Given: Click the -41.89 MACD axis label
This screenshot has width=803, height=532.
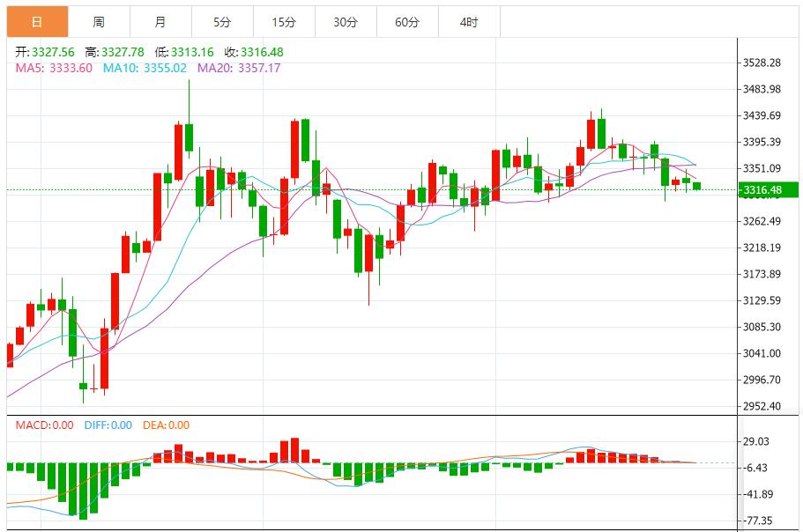Looking at the screenshot, I should click(x=758, y=495).
